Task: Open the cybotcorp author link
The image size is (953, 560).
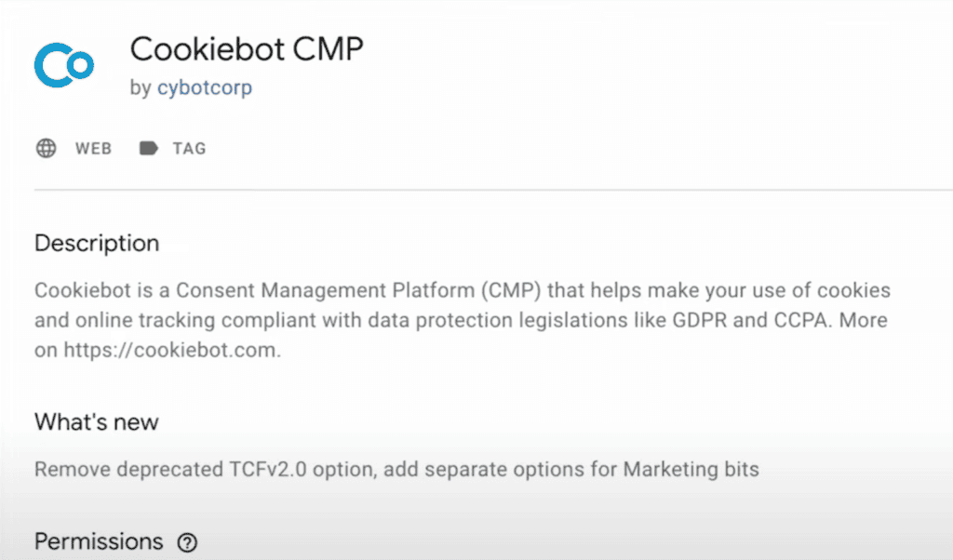Action: tap(205, 88)
